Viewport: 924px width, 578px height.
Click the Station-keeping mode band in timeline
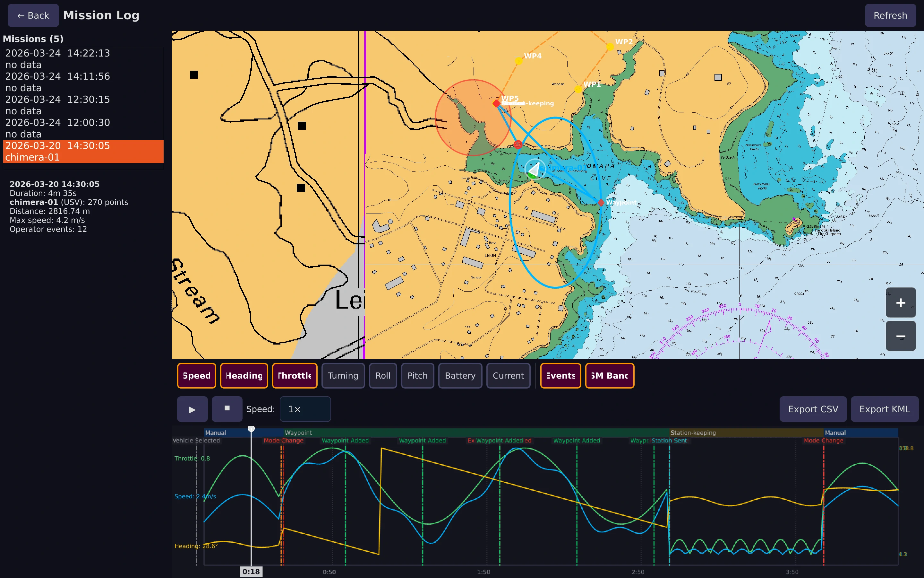[x=746, y=433]
